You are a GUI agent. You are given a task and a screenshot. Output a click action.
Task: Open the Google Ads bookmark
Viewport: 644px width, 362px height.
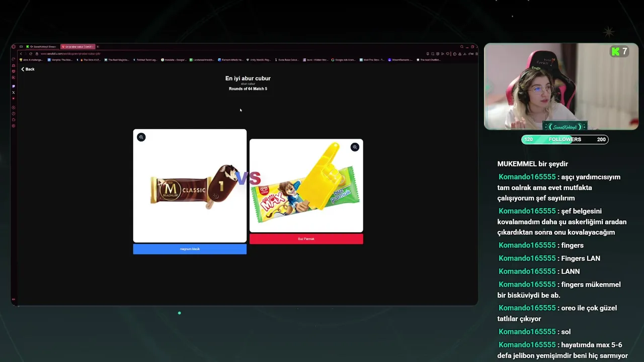(344, 60)
